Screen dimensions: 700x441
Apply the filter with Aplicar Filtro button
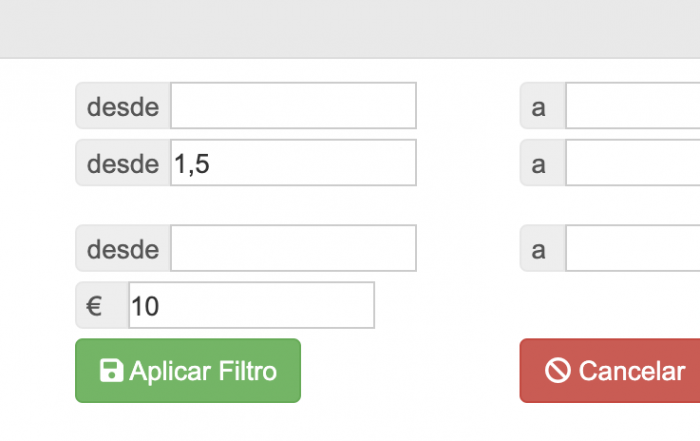(188, 370)
